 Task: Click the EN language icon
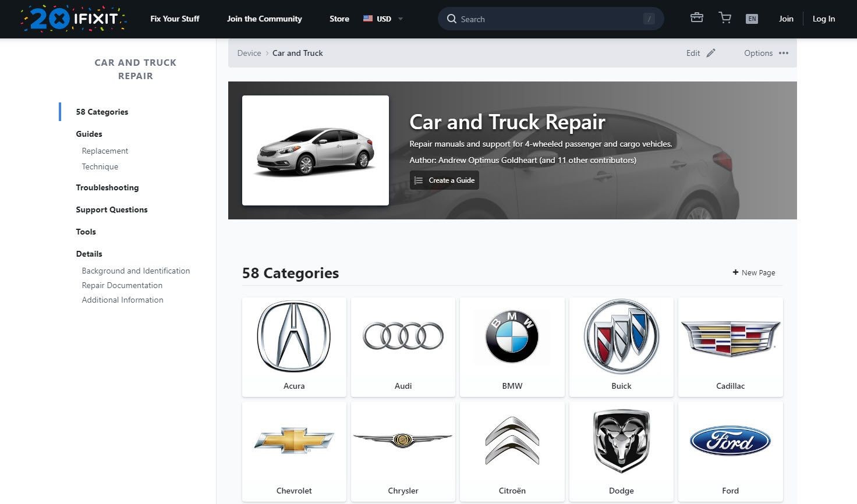coord(752,19)
